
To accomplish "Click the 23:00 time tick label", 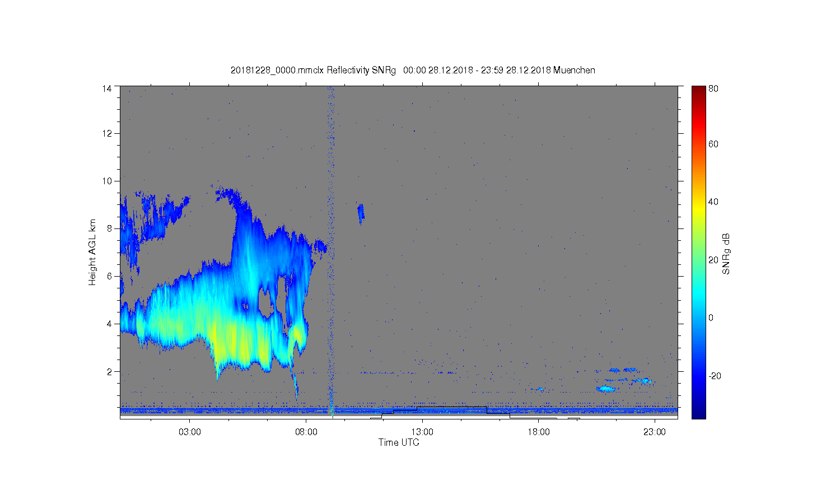I will pos(654,432).
